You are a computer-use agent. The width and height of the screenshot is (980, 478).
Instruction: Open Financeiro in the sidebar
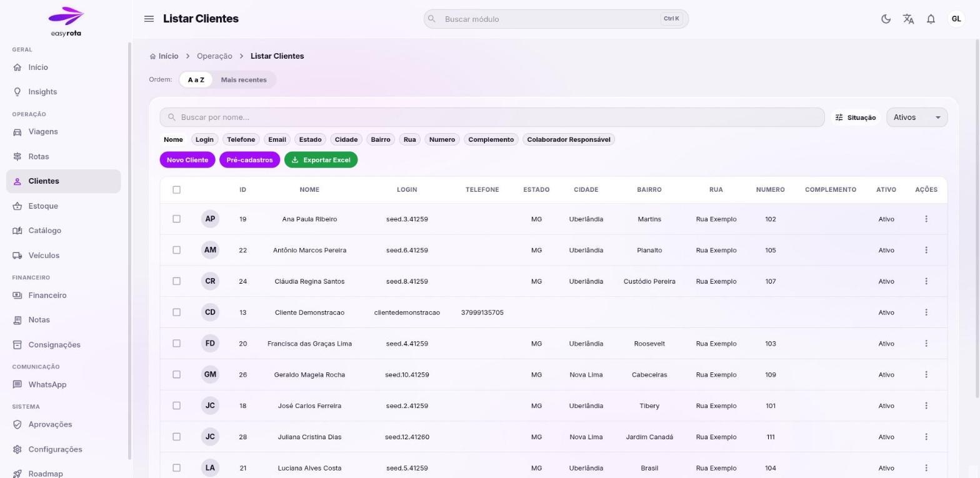point(63,296)
